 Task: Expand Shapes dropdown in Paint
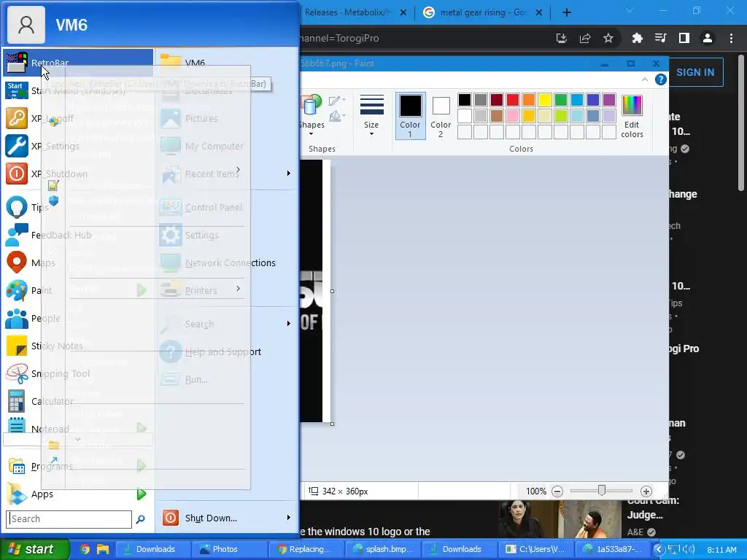[x=311, y=134]
